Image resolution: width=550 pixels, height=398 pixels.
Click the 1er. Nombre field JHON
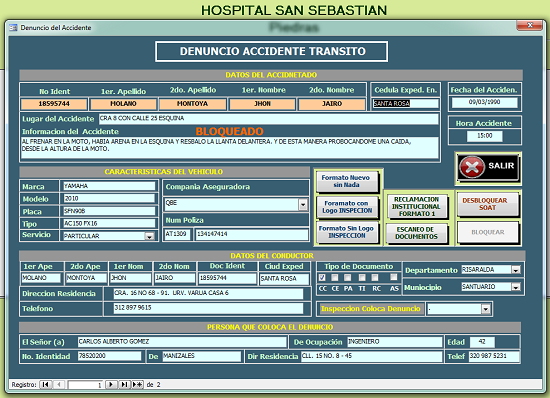tap(262, 104)
